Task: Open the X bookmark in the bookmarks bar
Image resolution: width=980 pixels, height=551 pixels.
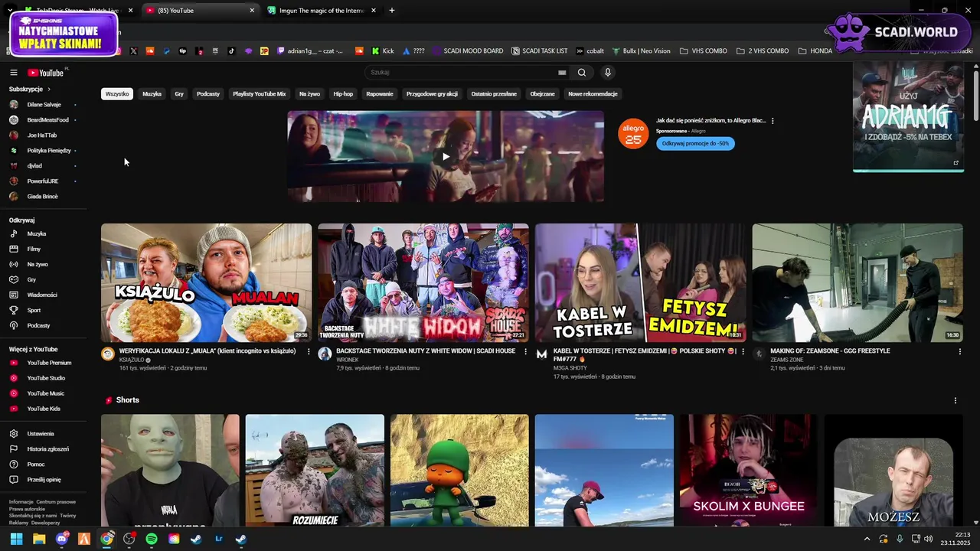Action: [x=133, y=51]
